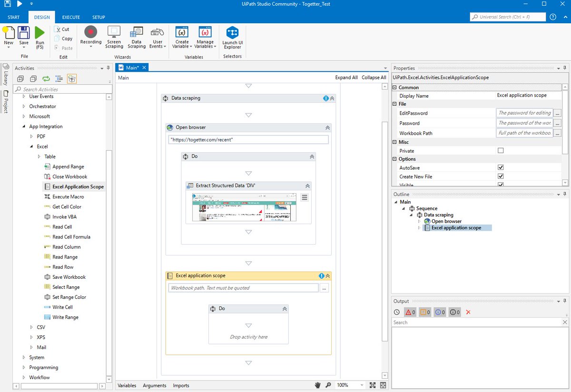Select Write Range activity
The height and width of the screenshot is (392, 571).
tap(61, 317)
